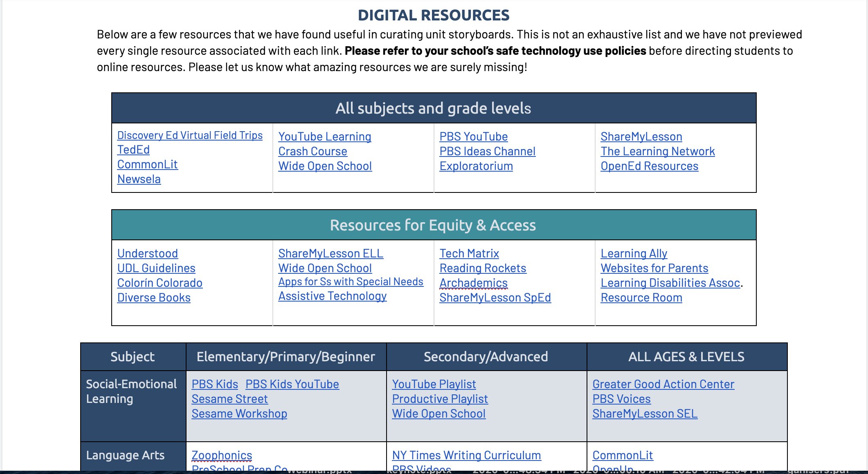Select the Elementary/Primary/Beginner column header
This screenshot has width=868, height=474.
[286, 357]
